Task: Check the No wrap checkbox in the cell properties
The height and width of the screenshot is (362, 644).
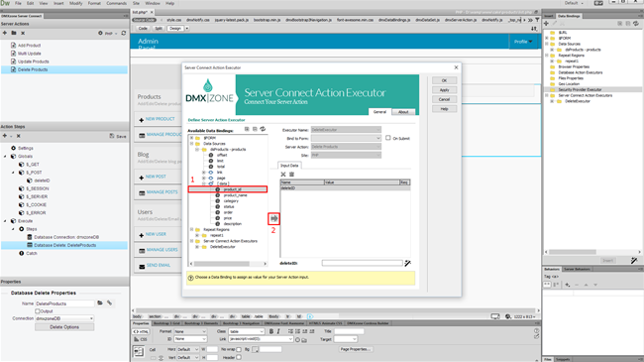Action: point(239,349)
